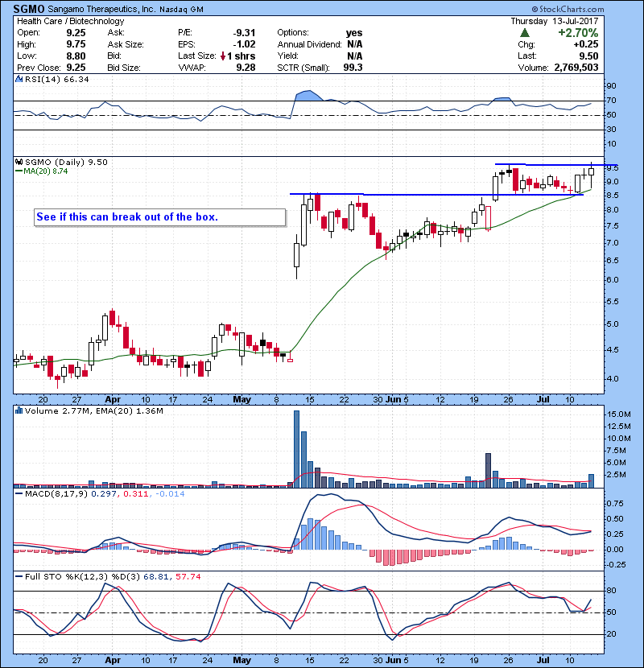
Task: Click the Annual Dividend N/A value
Action: pos(355,44)
